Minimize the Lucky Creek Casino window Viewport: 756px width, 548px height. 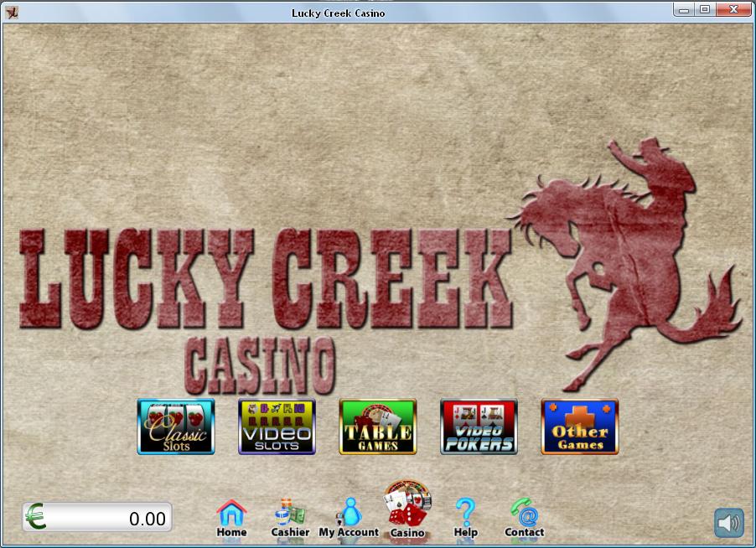click(684, 10)
